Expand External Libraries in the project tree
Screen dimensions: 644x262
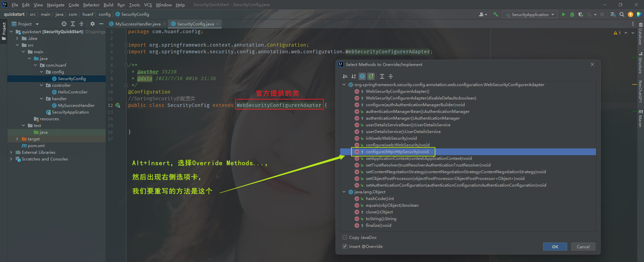pos(11,152)
